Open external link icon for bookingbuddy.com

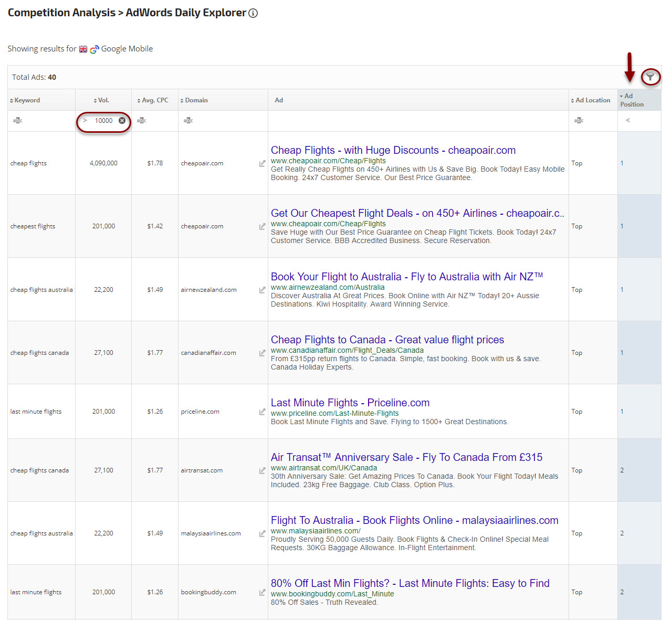pyautogui.click(x=262, y=592)
